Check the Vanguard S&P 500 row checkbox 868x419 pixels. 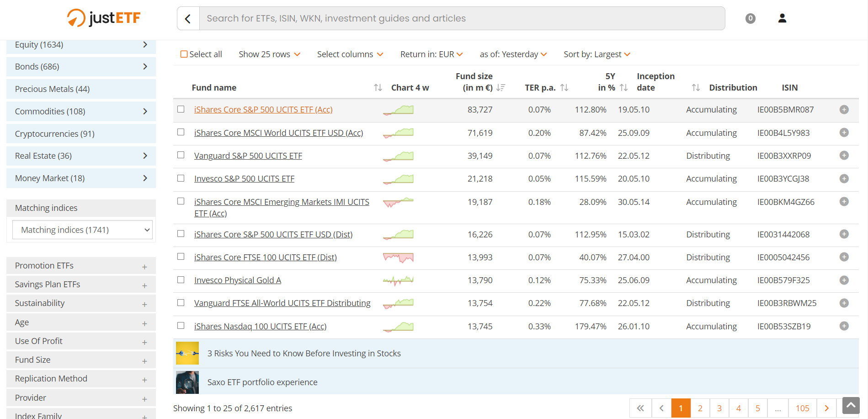coord(181,155)
